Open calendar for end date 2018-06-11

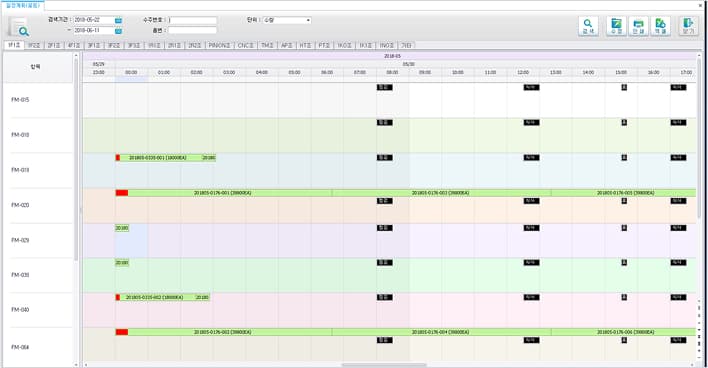pyautogui.click(x=118, y=31)
